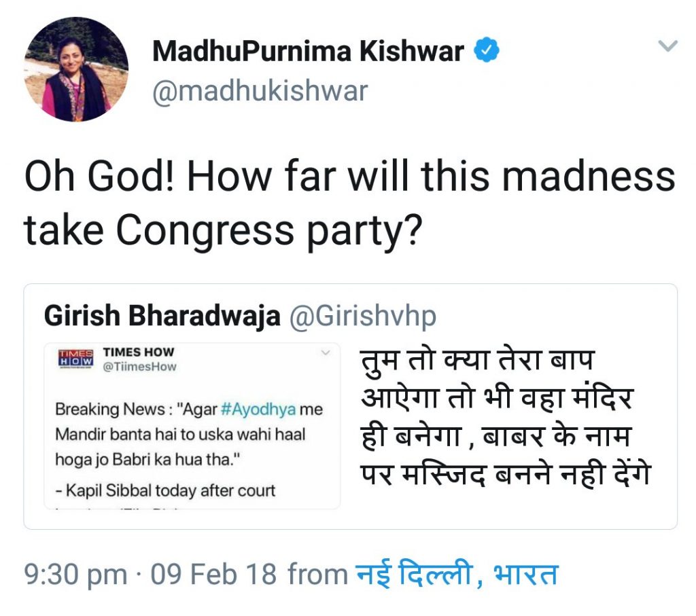This screenshot has width=696, height=616.
Task: Open the #Ayodhya hashtag
Action: pyautogui.click(x=258, y=409)
